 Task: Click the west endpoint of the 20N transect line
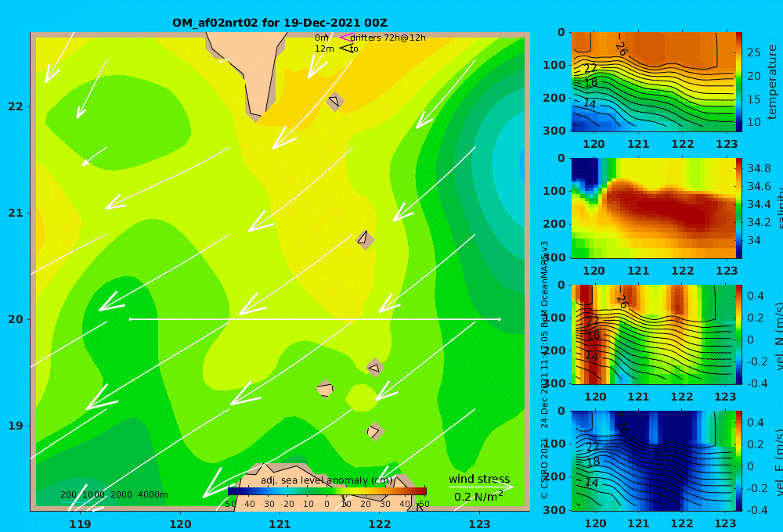point(130,319)
